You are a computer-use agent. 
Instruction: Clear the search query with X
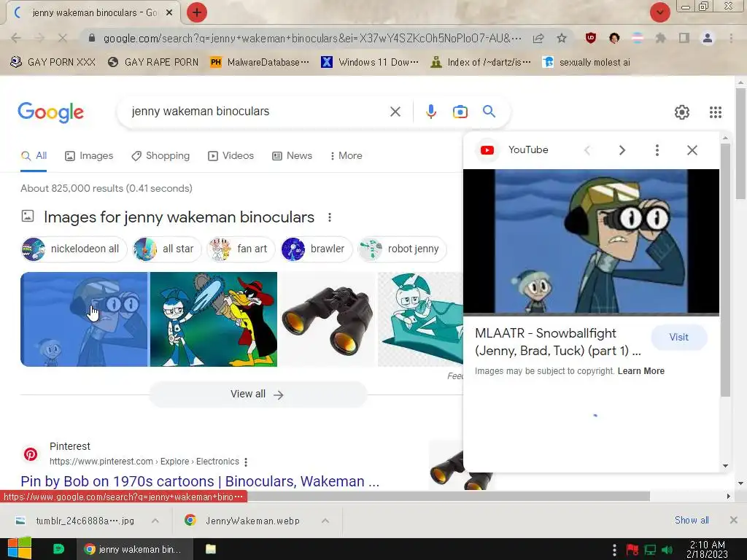click(395, 112)
